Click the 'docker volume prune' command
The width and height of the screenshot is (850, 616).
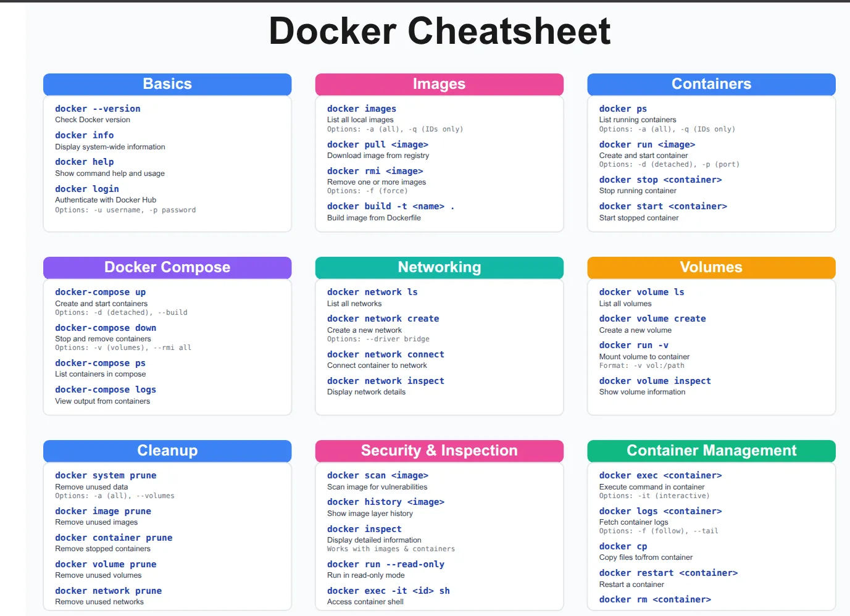tap(106, 564)
